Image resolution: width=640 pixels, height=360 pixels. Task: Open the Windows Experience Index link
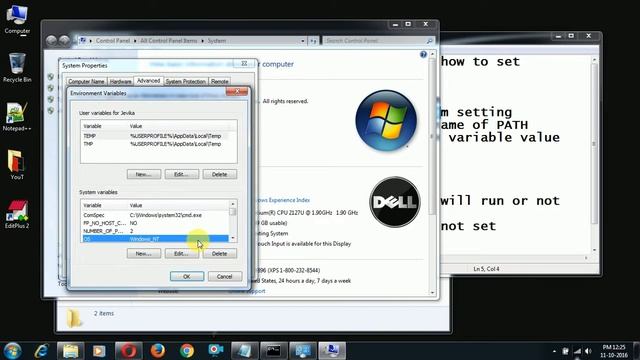tap(283, 200)
